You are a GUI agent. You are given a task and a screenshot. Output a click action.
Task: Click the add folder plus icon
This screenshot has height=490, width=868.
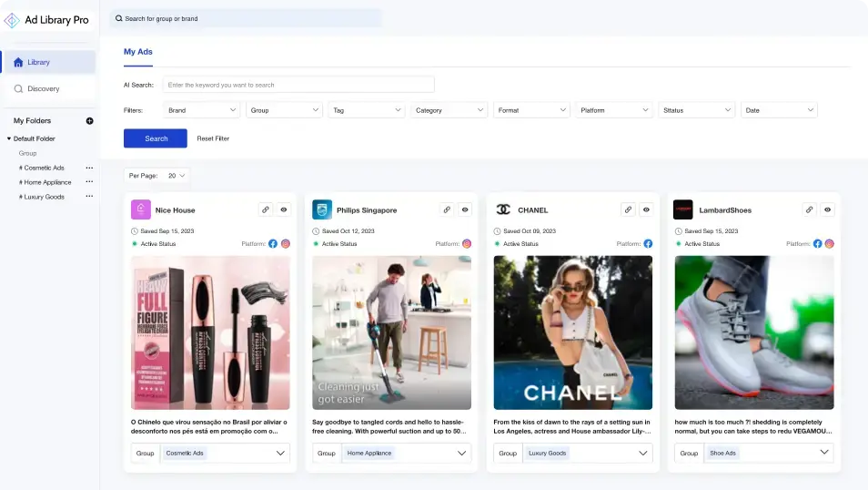(x=89, y=120)
